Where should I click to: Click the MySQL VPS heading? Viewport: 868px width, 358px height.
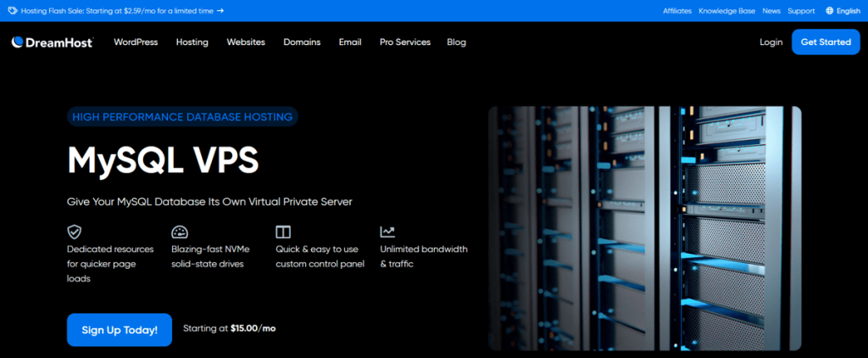163,160
